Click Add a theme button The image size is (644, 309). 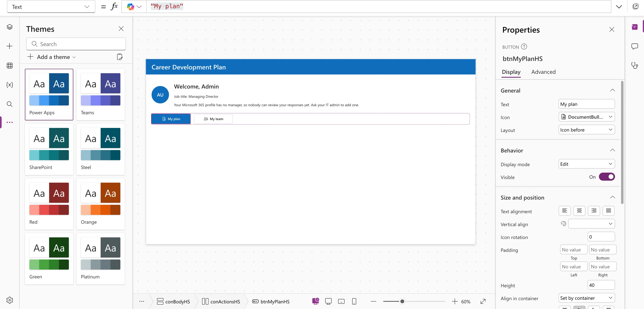[52, 57]
